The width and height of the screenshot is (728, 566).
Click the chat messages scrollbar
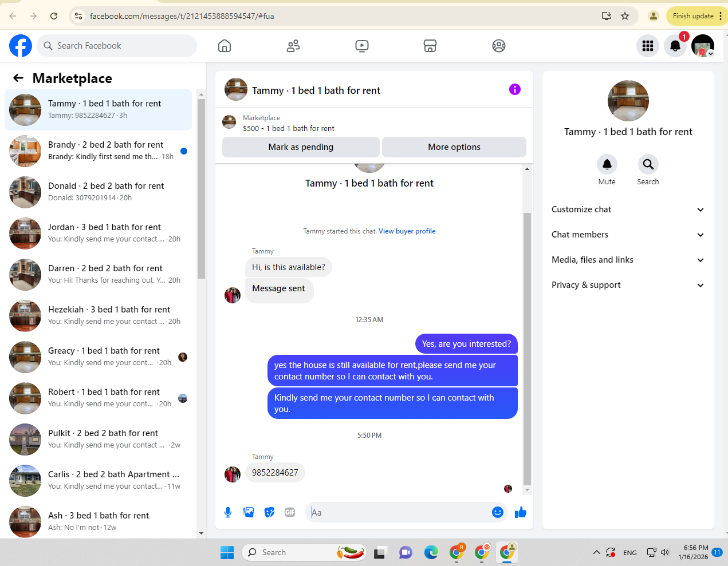[x=528, y=349]
